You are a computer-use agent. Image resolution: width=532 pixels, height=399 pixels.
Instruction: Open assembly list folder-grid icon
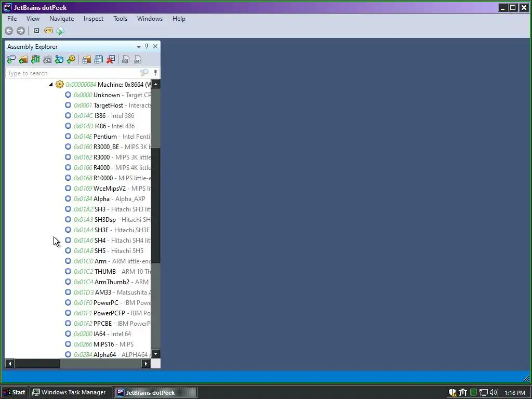[x=87, y=60]
